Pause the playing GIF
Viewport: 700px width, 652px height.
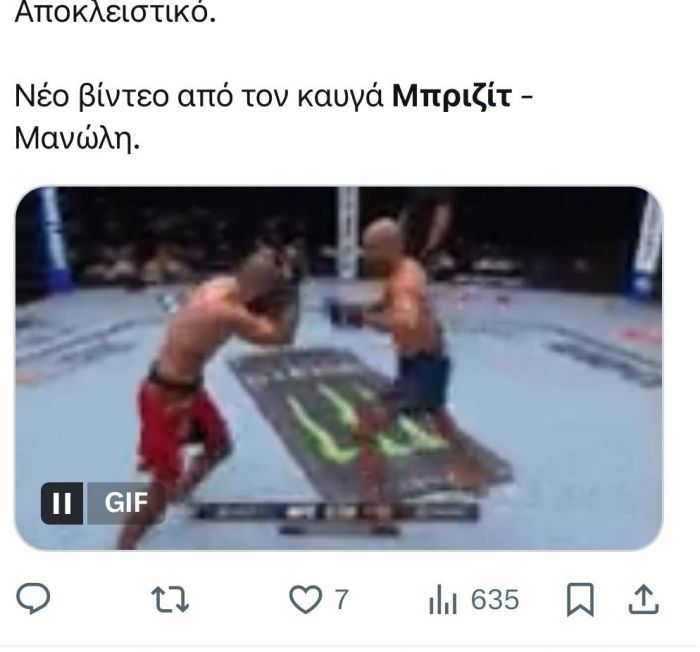tap(62, 503)
